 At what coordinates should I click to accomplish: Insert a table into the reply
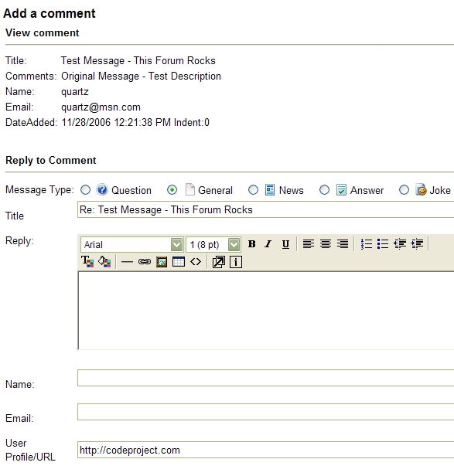pos(179,262)
